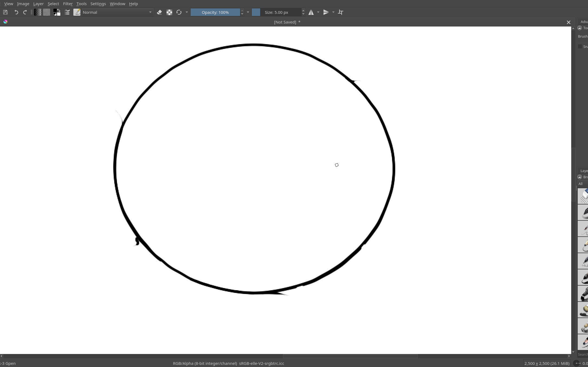This screenshot has width=588, height=367.
Task: Open the gradient selector in the toolbar
Action: 38,12
